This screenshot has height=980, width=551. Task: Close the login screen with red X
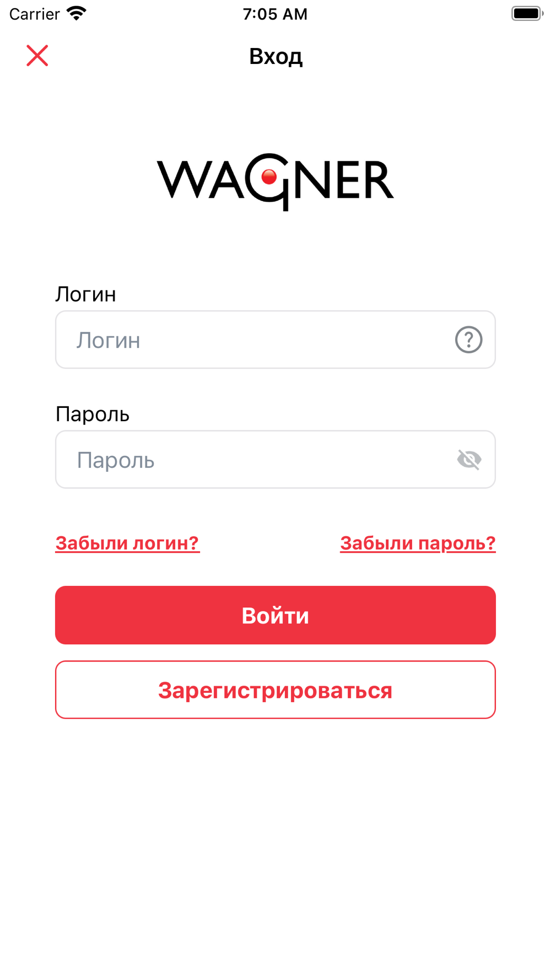[37, 56]
